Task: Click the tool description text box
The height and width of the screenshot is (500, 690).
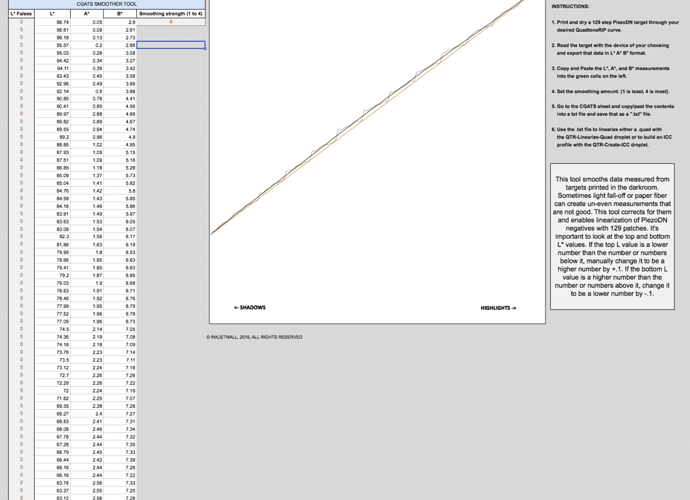Action: click(611, 235)
